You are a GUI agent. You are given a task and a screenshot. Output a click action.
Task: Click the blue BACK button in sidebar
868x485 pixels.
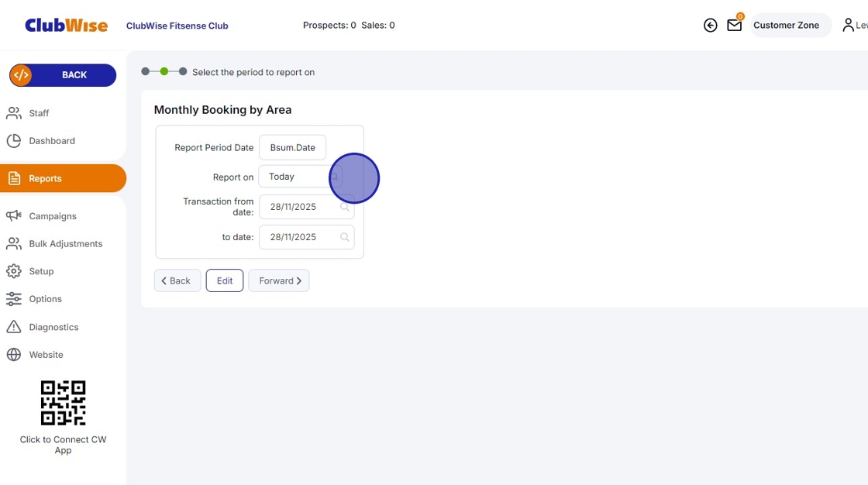point(63,74)
